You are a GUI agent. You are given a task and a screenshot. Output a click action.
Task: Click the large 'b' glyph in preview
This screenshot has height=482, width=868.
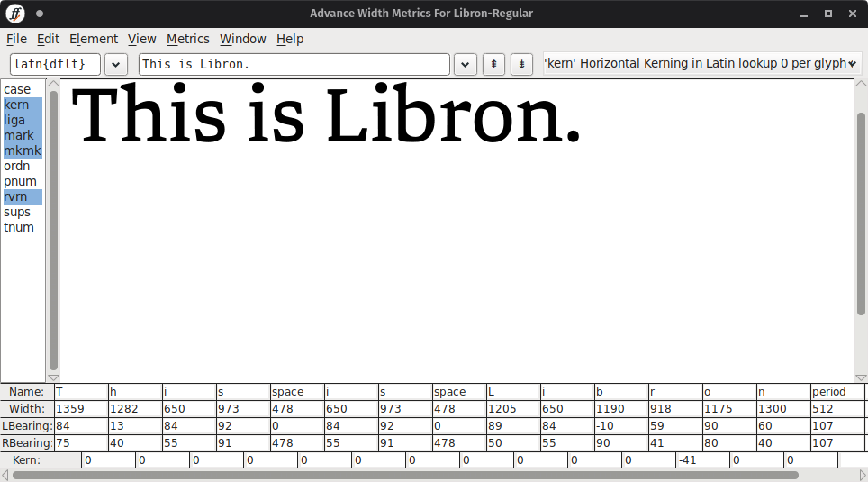point(414,113)
